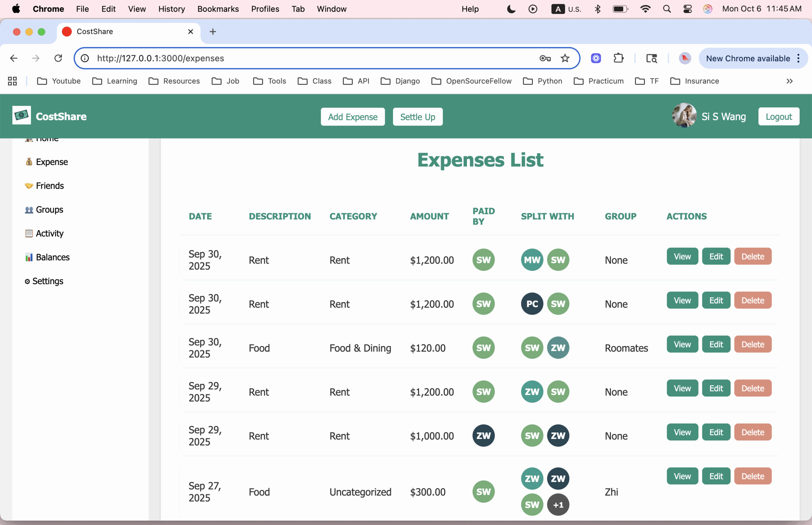
Task: Click the Si S Wang profile photo
Action: click(684, 116)
